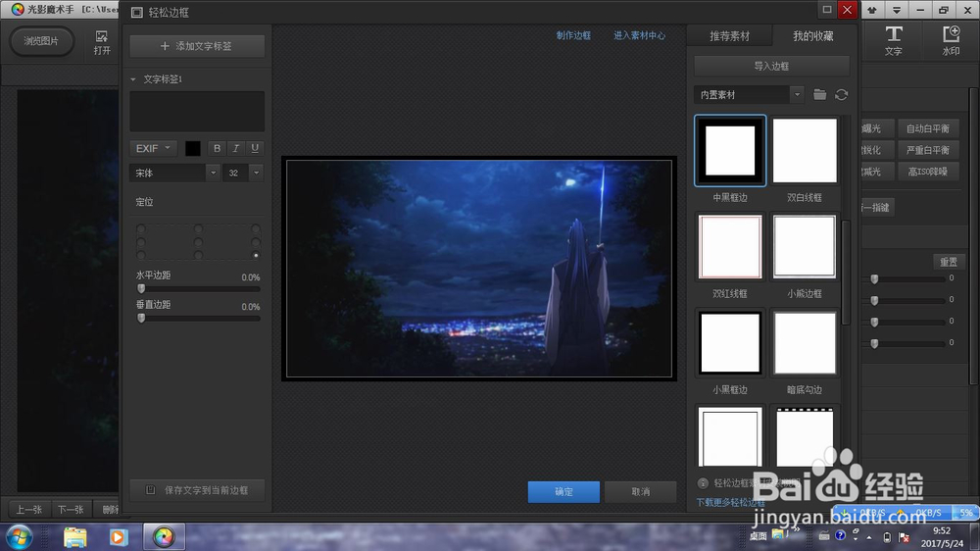Select the 小熊边框 border thumbnail
This screenshot has width=980, height=551.
pyautogui.click(x=805, y=247)
